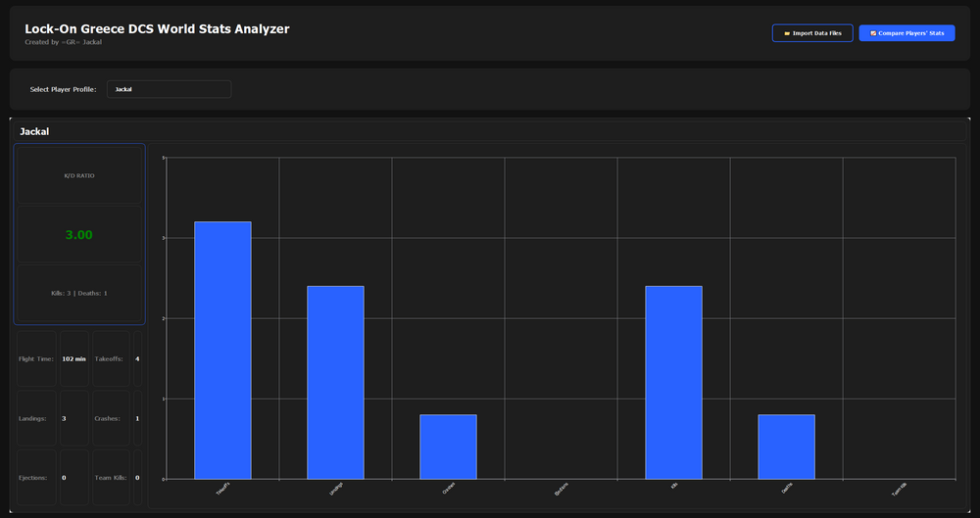Select the Deaths bar in the chart
Viewport: 980px width, 518px height.
tap(786, 447)
